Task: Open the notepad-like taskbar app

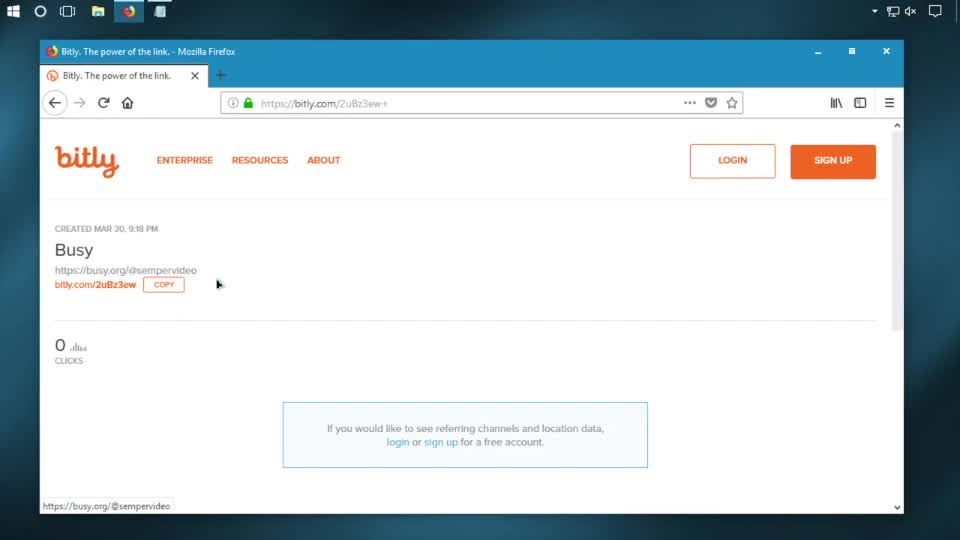Action: 160,11
